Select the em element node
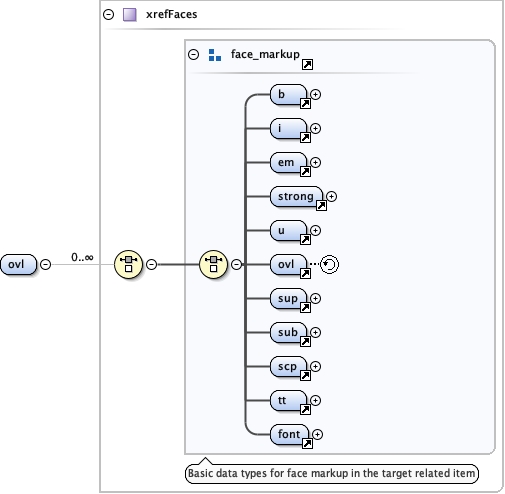 coord(288,163)
